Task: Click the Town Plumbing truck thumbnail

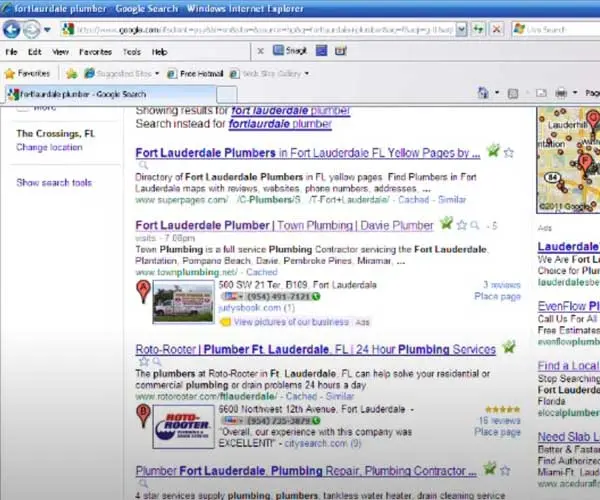Action: click(184, 302)
